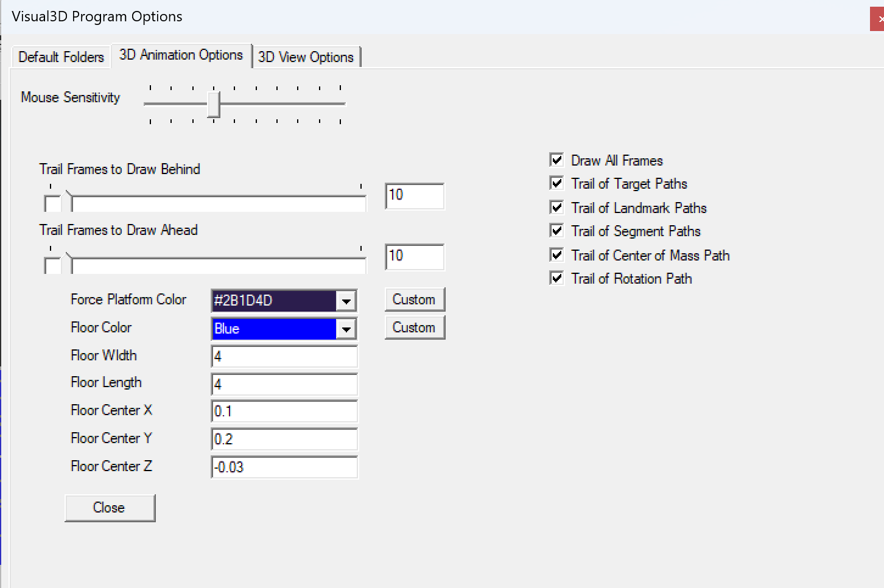The height and width of the screenshot is (588, 884).
Task: Toggle Trail of Segment Paths checkbox
Action: pyautogui.click(x=556, y=231)
